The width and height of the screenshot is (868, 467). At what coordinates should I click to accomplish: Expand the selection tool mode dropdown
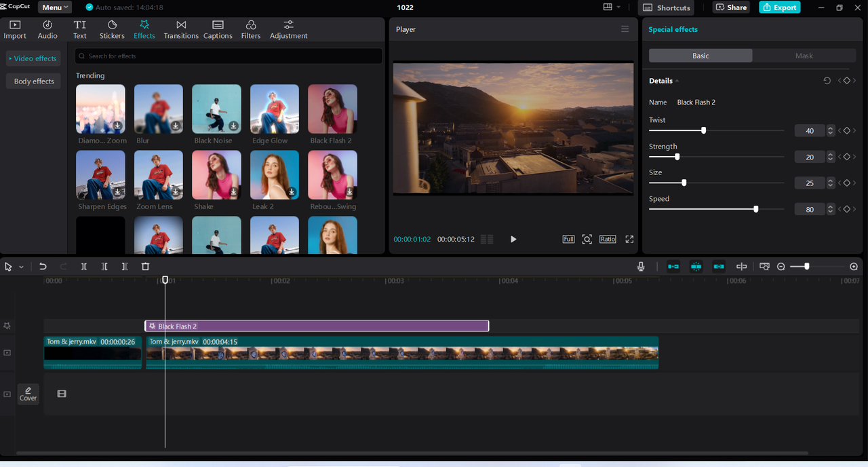coord(21,267)
